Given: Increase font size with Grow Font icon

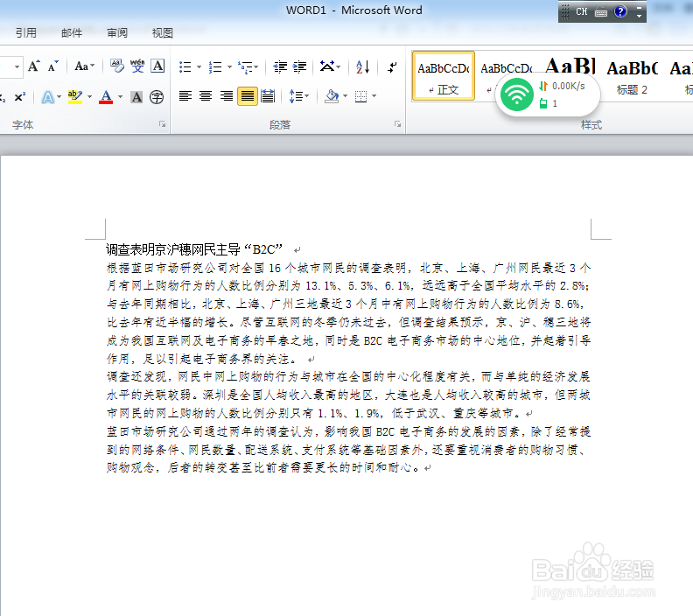Looking at the screenshot, I should click(34, 66).
